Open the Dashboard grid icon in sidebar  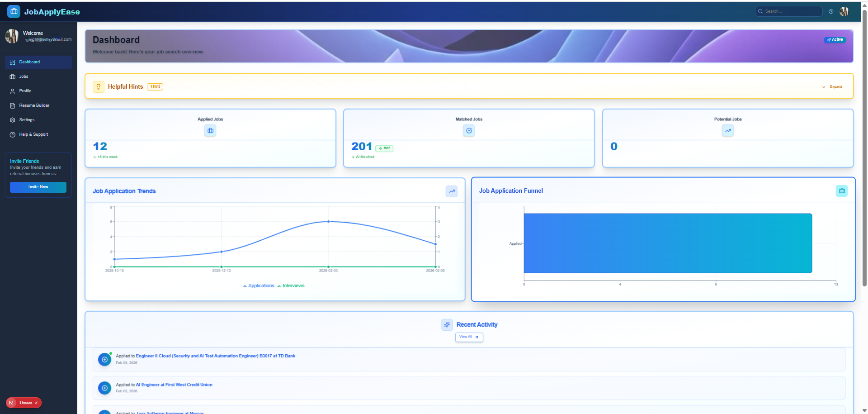[x=13, y=62]
